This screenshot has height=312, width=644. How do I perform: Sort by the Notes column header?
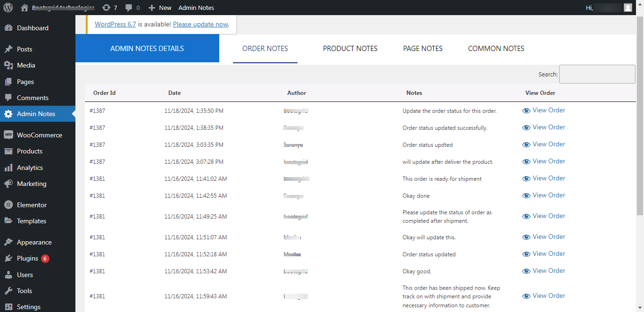[x=414, y=93]
